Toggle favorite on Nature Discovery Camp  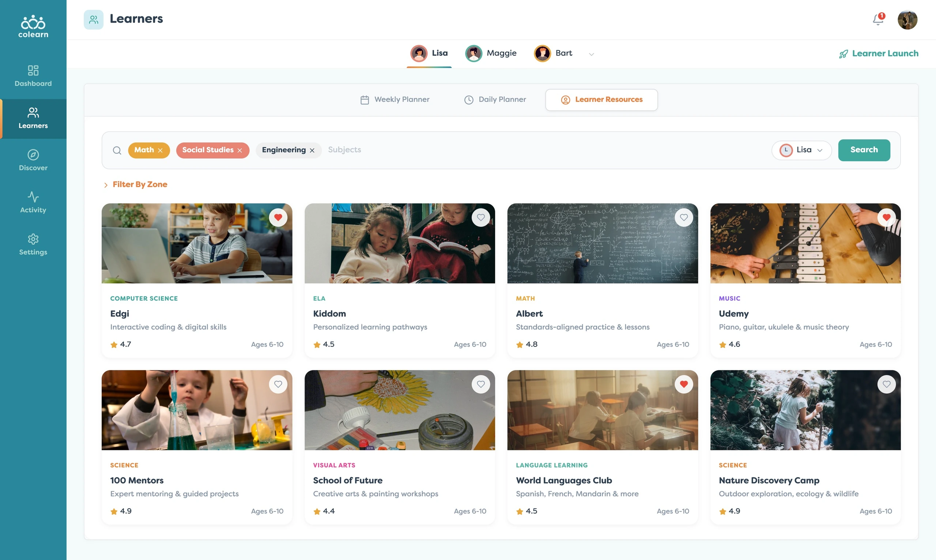click(887, 384)
